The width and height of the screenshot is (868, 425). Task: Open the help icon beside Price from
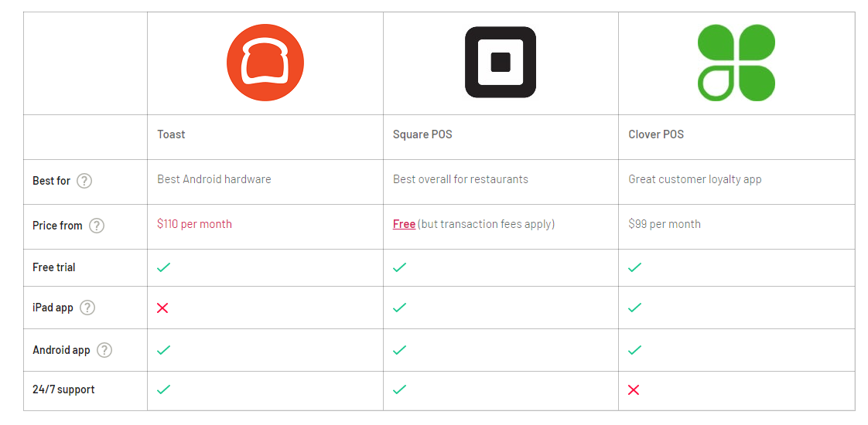pos(97,226)
